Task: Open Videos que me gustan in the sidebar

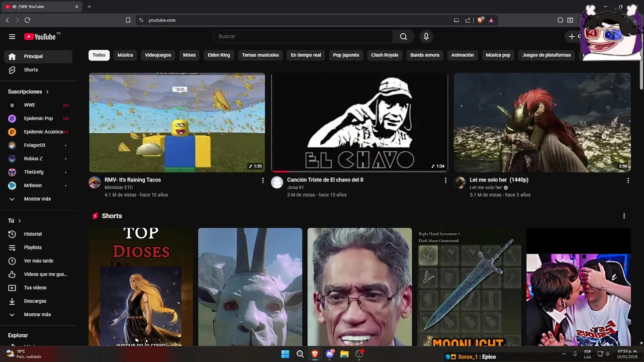Action: click(x=38, y=274)
